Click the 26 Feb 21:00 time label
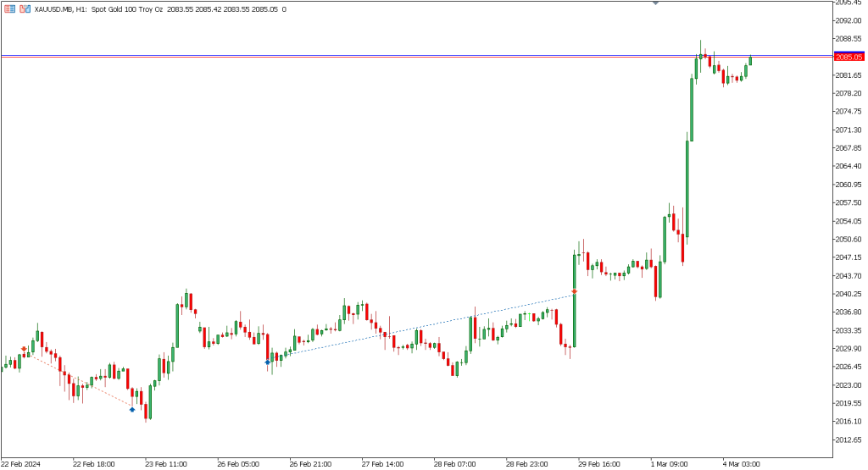This screenshot has width=868, height=470. (310, 464)
